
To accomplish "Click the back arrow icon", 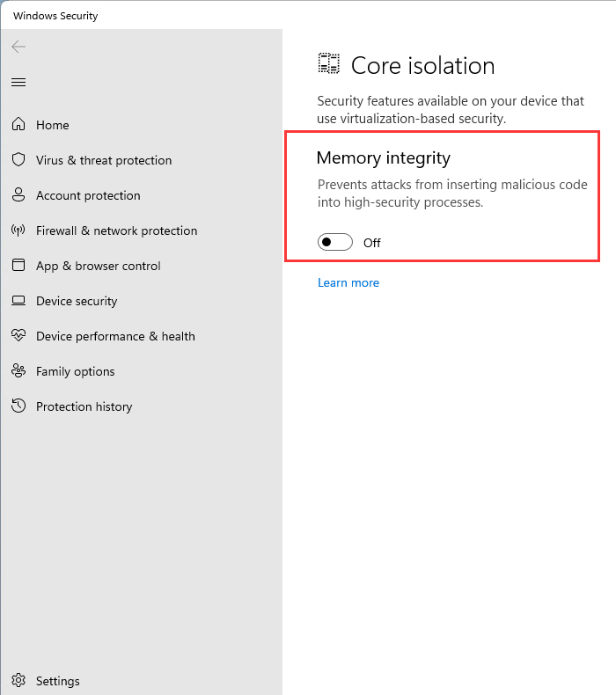I will [18, 47].
